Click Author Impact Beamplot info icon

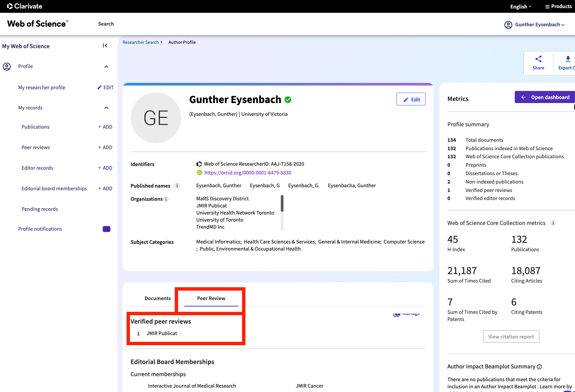[539, 367]
